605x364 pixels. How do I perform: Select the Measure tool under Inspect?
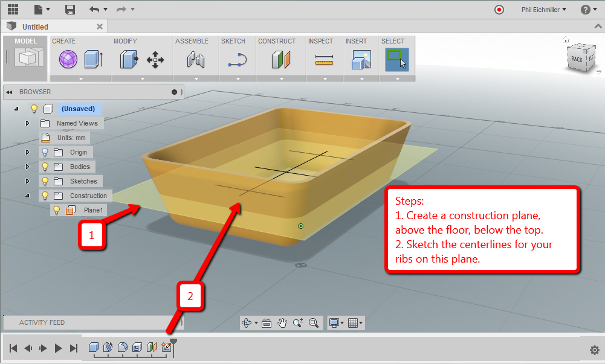324,60
